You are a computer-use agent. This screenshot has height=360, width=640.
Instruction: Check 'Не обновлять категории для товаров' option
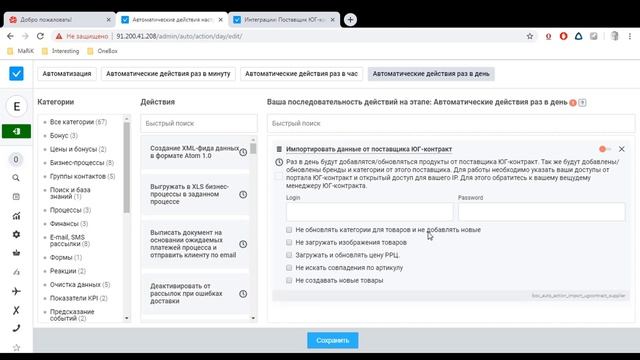pyautogui.click(x=289, y=230)
